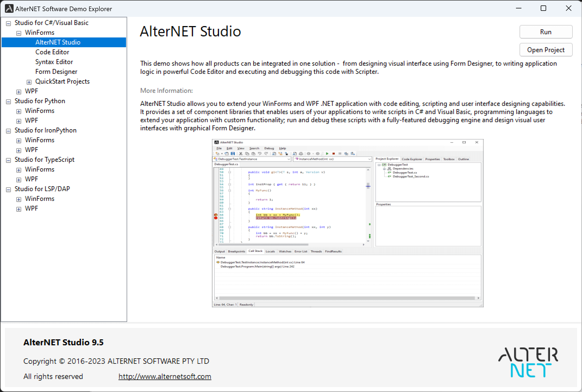Expand WPF under Studio for TypeScript
582x392 pixels.
click(19, 180)
